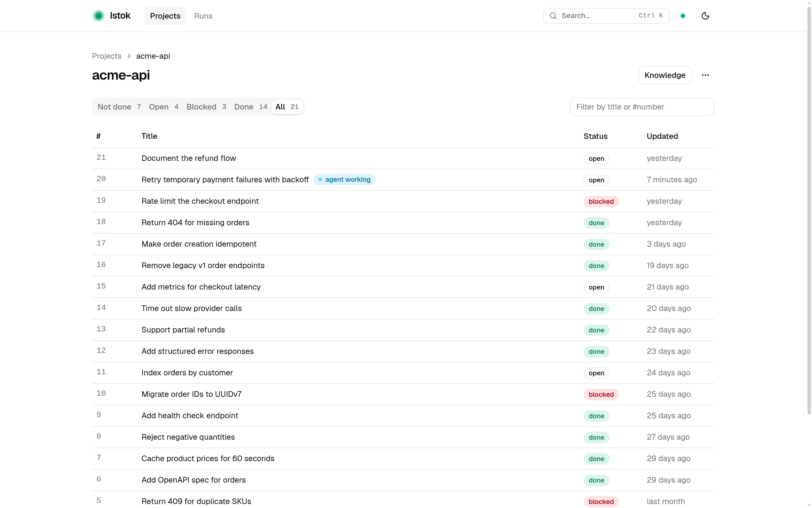This screenshot has width=812, height=508.
Task: Select the Open filter tab
Action: 164,107
